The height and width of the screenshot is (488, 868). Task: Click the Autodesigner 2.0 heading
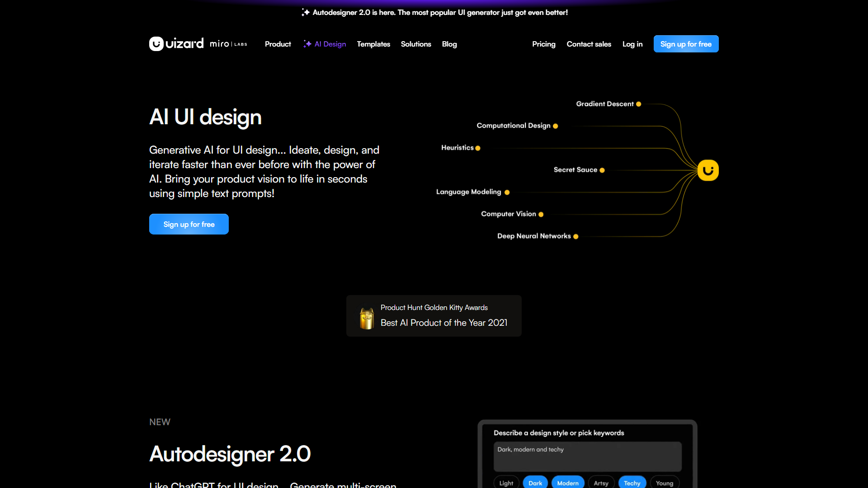(230, 454)
